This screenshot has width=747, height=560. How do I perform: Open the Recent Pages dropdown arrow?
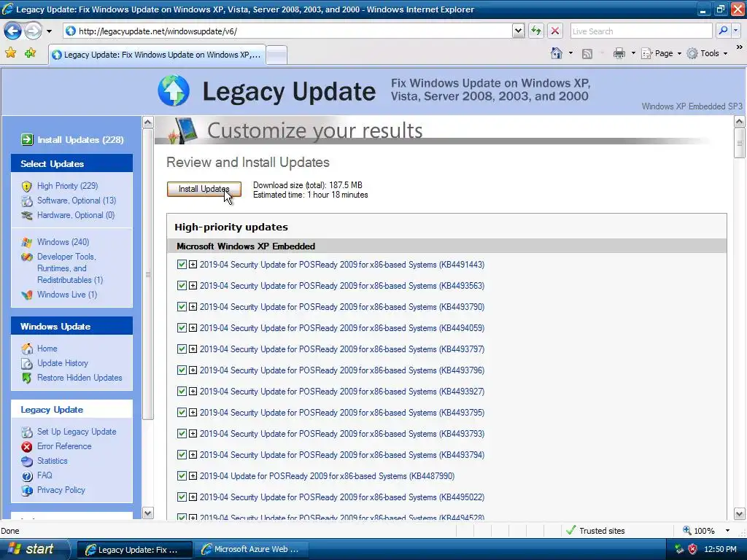coord(49,31)
